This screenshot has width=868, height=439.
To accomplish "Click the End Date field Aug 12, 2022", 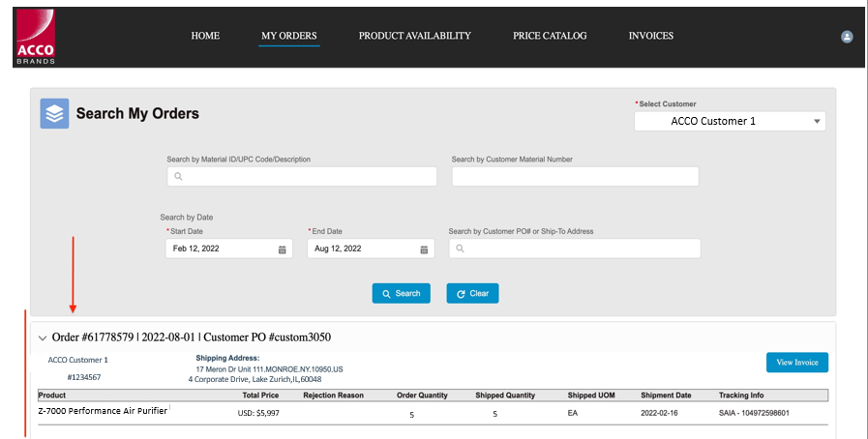I will pos(371,249).
